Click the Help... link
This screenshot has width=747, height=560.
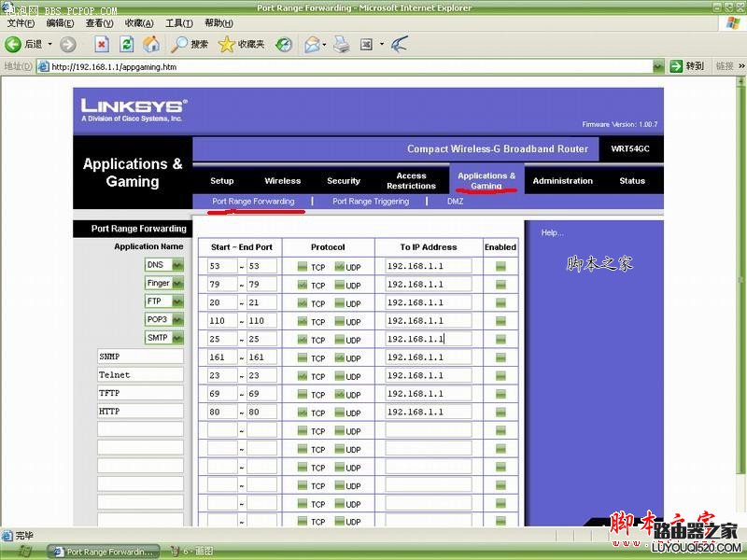[x=552, y=232]
